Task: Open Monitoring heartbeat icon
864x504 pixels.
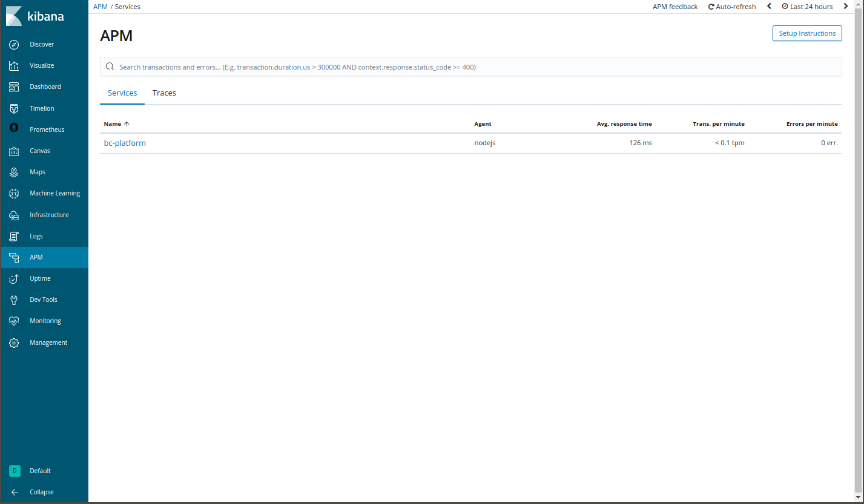Action: pyautogui.click(x=15, y=321)
